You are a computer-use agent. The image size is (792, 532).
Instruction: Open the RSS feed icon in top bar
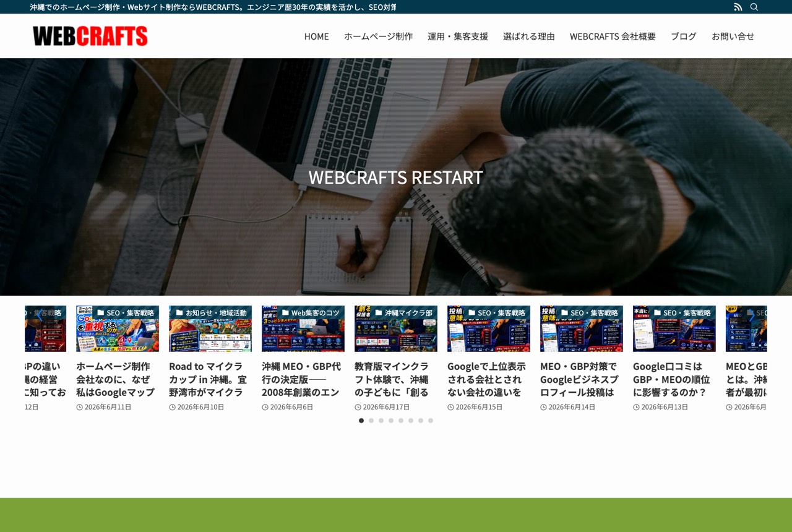(738, 7)
